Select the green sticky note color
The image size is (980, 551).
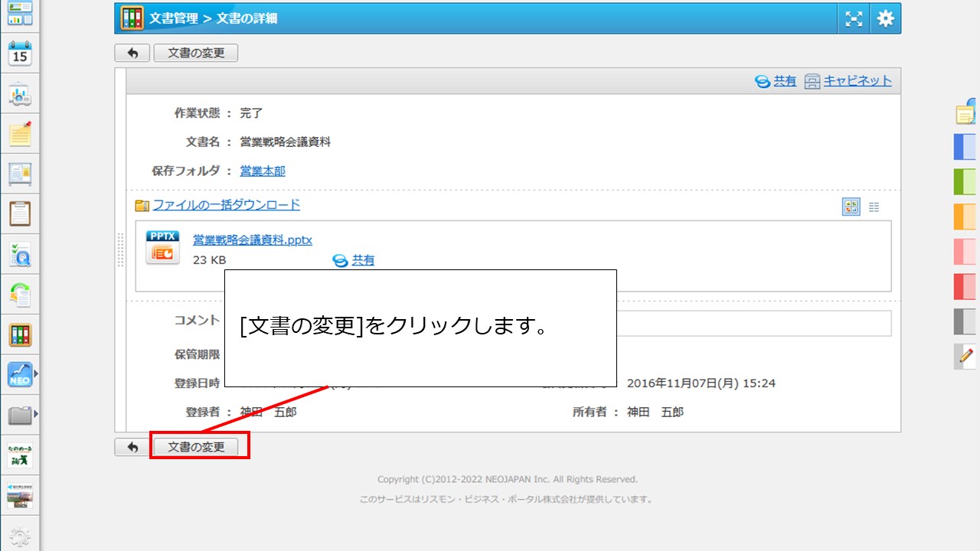tap(965, 182)
